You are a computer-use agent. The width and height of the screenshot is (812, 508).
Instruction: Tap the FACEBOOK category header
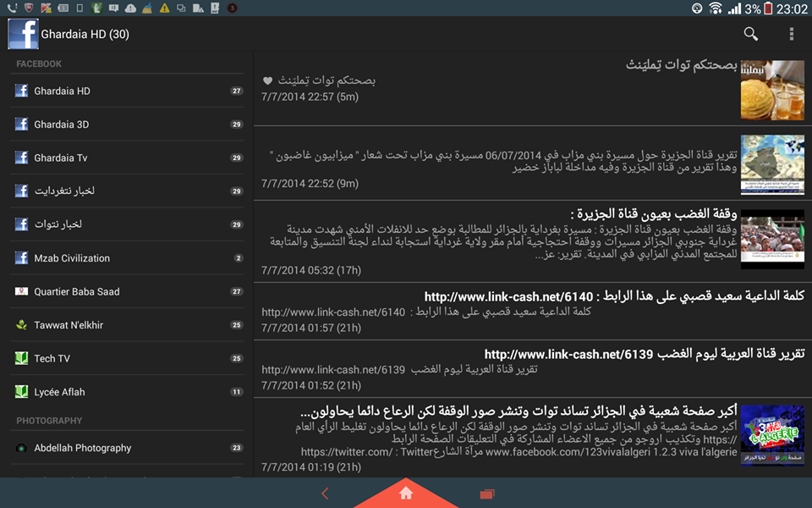[x=39, y=63]
